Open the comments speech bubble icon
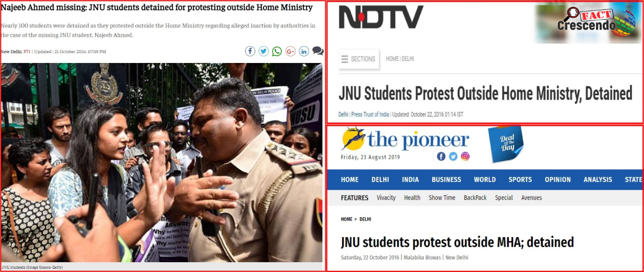The height and width of the screenshot is (272, 644). (x=318, y=51)
